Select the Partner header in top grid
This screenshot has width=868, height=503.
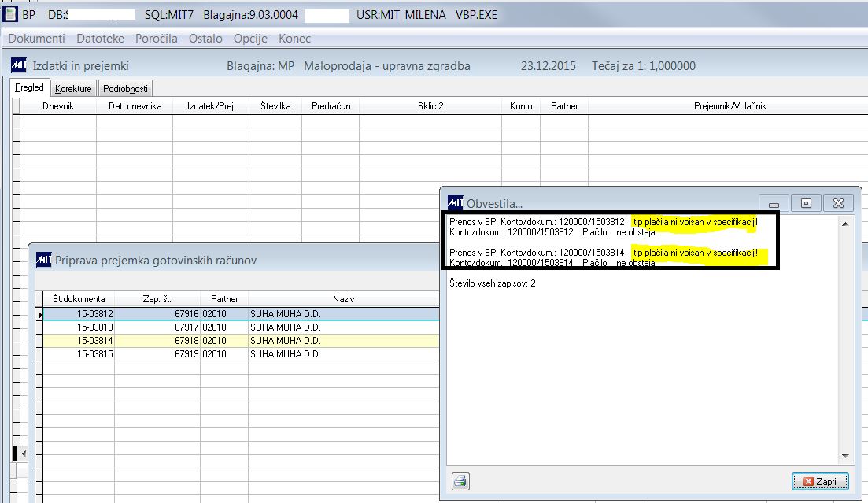(x=564, y=105)
